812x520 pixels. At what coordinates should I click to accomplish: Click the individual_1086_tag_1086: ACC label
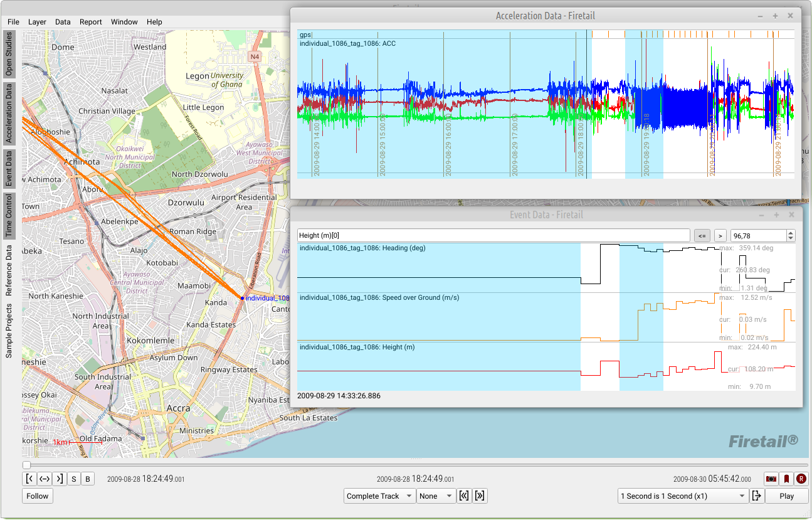347,44
